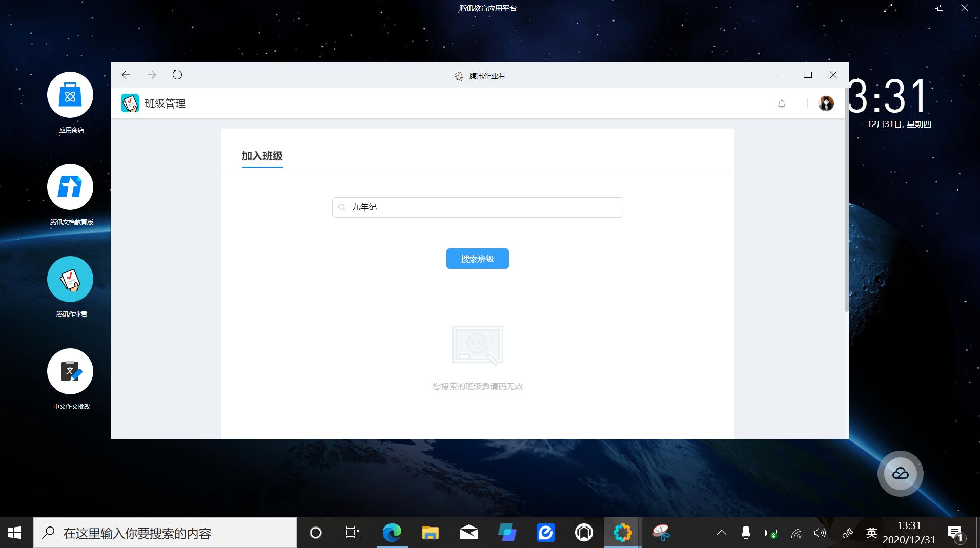Click the 搜索班级 button
This screenshot has width=980, height=548.
tap(477, 259)
